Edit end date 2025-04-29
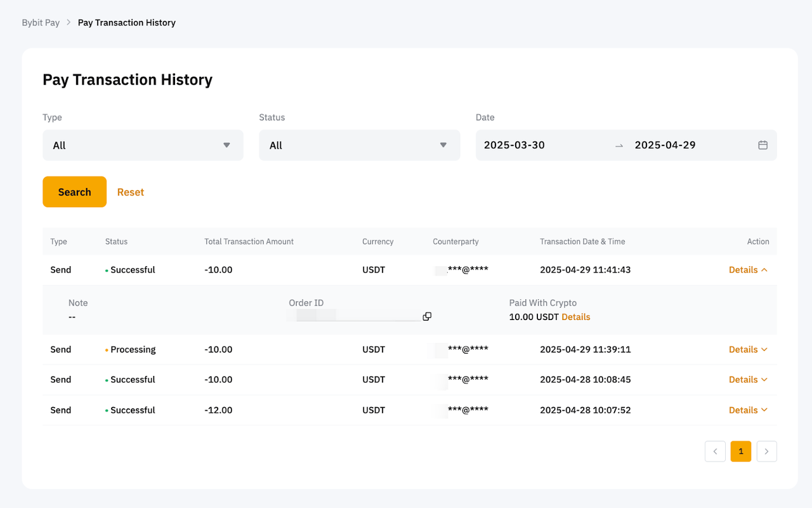This screenshot has height=508, width=812. point(665,145)
